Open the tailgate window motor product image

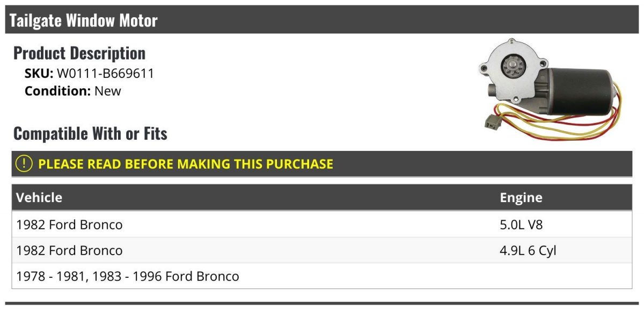pos(554,90)
